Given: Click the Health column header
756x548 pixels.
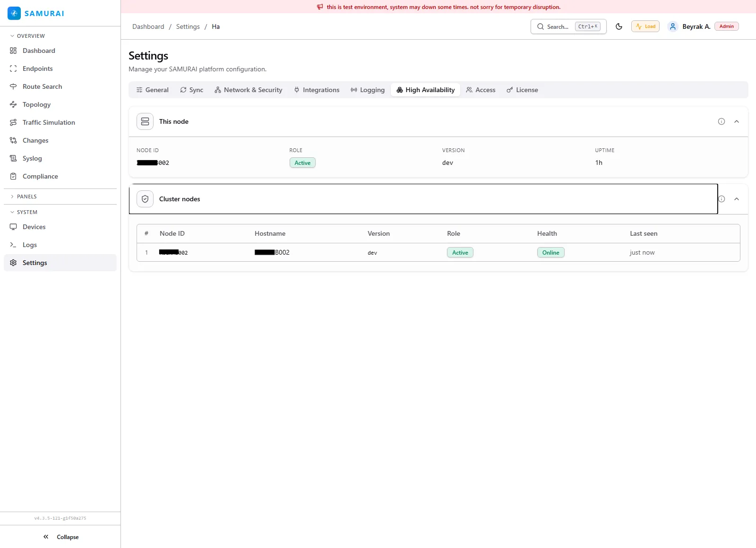Looking at the screenshot, I should pos(547,233).
